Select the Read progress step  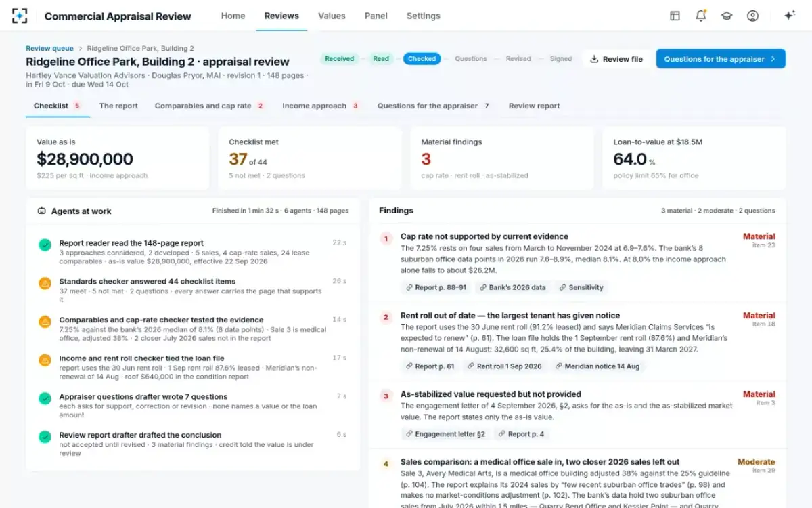[381, 59]
